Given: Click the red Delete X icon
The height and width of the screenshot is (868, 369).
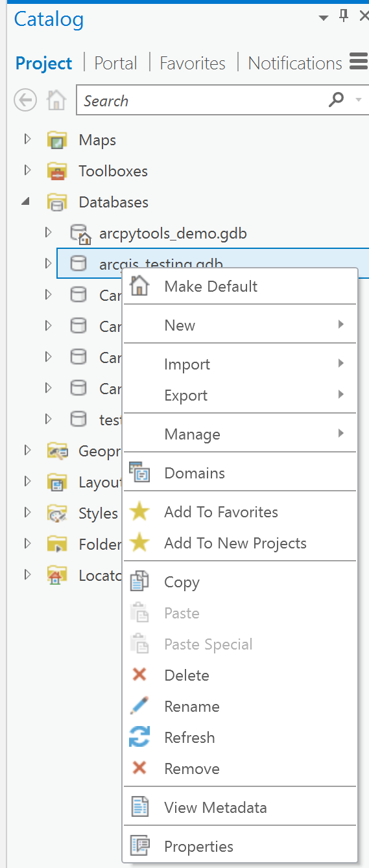Looking at the screenshot, I should coord(139,675).
